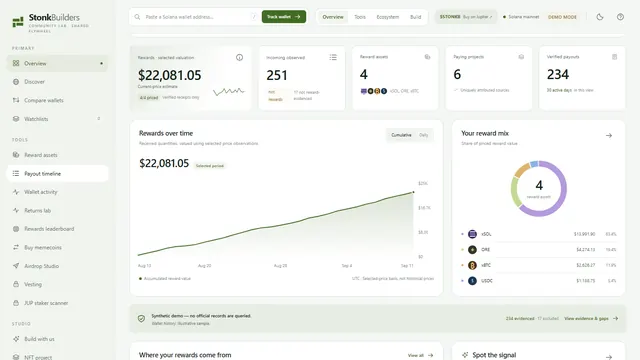The image size is (640, 360).
Task: Click the Track wallet button
Action: (x=284, y=17)
